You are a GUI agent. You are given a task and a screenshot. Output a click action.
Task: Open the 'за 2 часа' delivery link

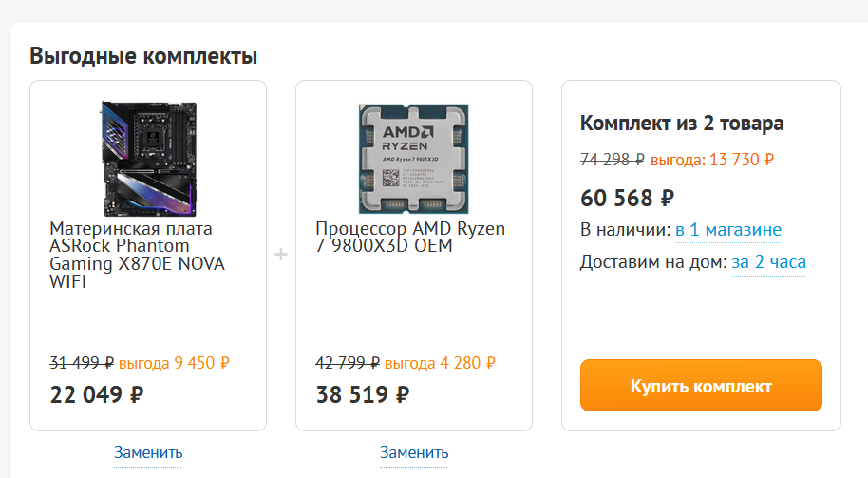coord(768,262)
